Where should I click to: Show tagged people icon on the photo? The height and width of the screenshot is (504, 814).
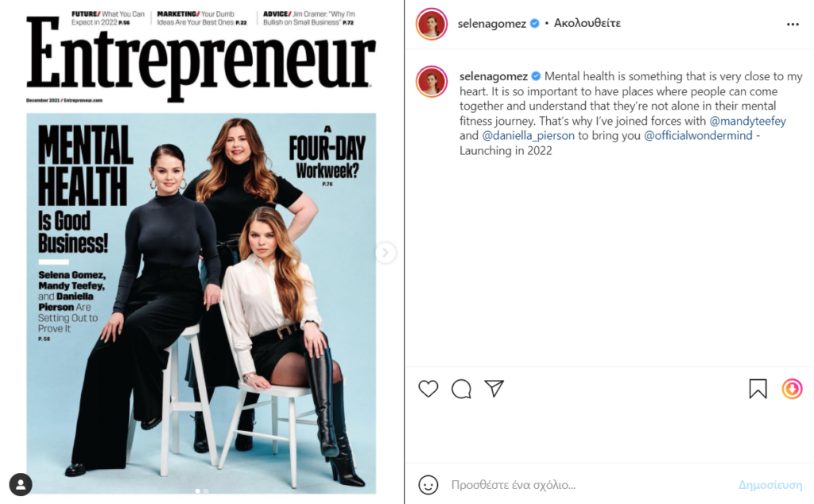click(21, 484)
